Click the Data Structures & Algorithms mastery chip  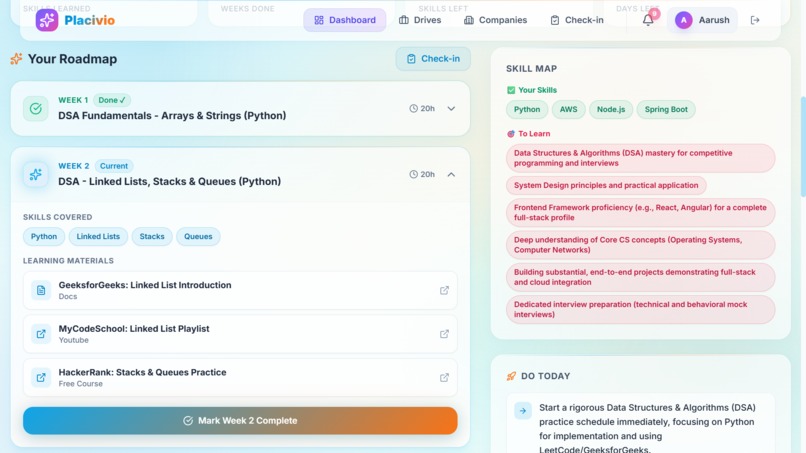coord(640,158)
